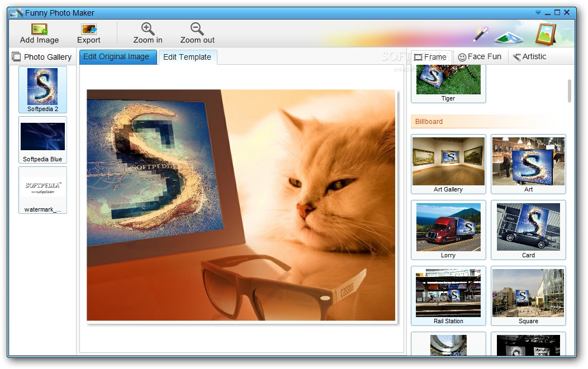This screenshot has height=369, width=588.
Task: Close the Funny Photo Maker window
Action: (x=567, y=12)
